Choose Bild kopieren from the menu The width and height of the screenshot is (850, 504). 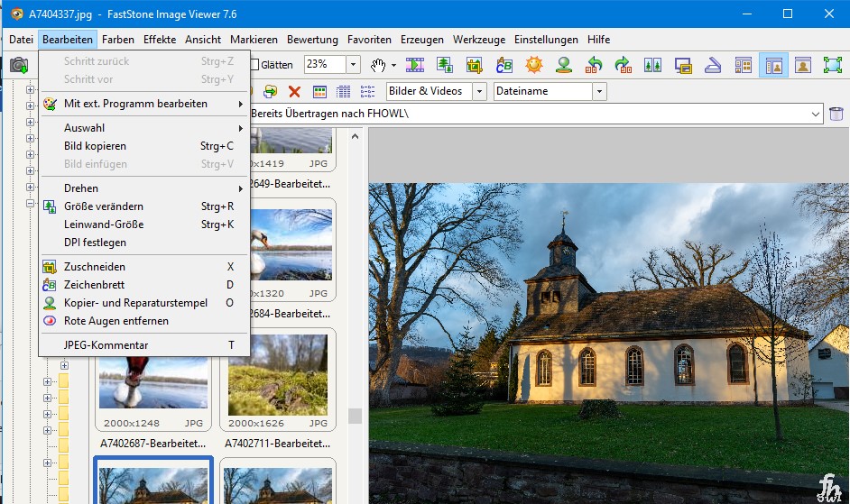144,146
